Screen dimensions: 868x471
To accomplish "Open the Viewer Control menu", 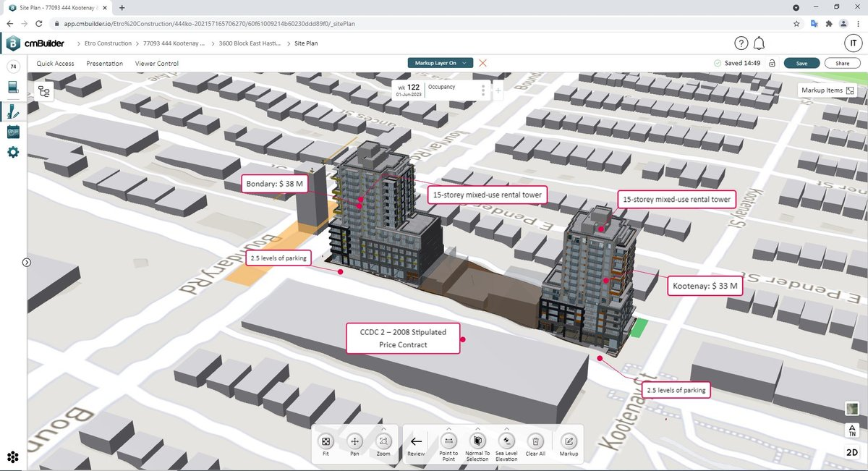I will point(157,64).
